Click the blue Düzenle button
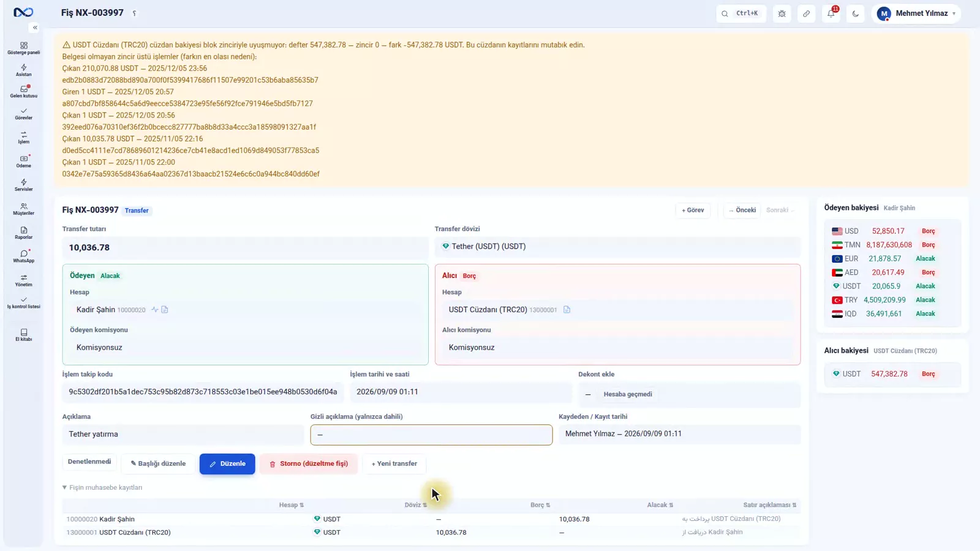This screenshot has height=551, width=980. click(227, 464)
